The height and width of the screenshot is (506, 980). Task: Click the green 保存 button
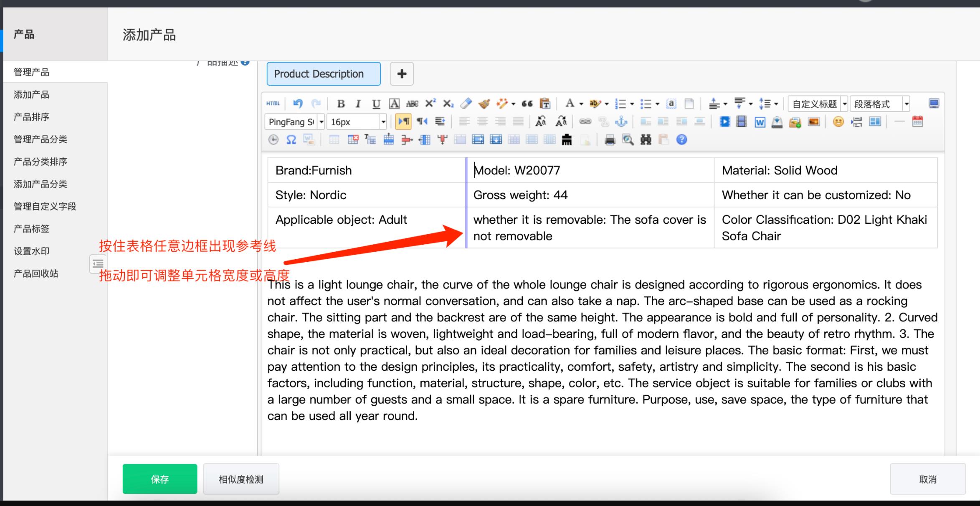[160, 479]
